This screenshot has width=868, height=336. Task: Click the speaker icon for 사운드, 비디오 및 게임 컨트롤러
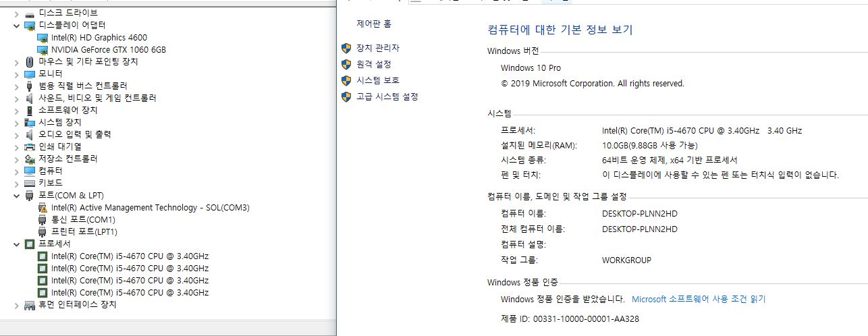(30, 98)
